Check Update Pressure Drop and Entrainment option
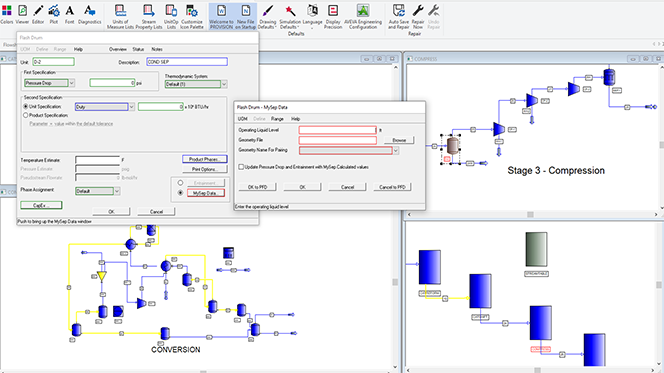This screenshot has width=664, height=373. [241, 167]
